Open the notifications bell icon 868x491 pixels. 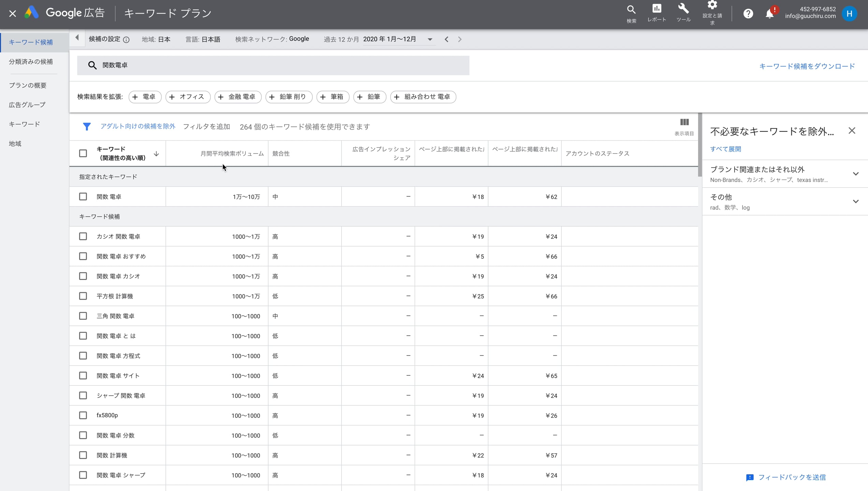[x=770, y=13]
